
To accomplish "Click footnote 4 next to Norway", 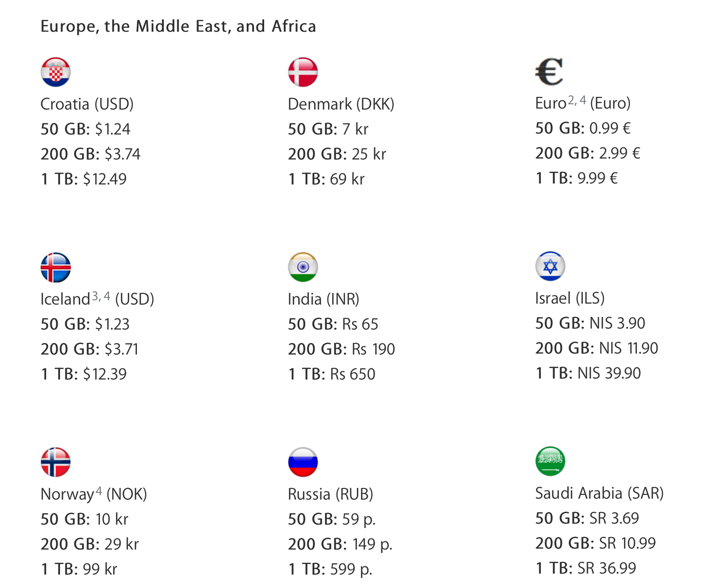I will coord(99,491).
